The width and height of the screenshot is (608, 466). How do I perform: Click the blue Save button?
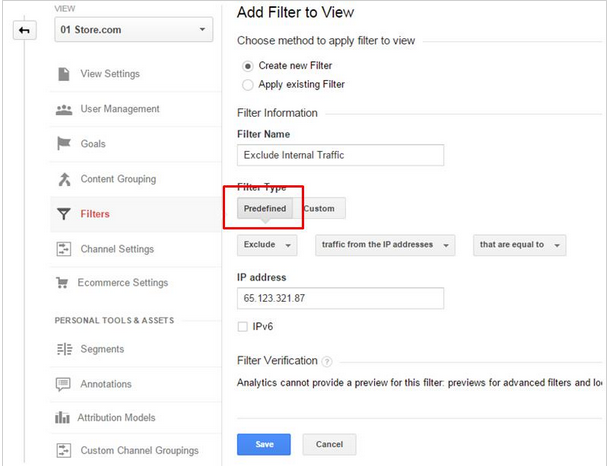coord(264,444)
